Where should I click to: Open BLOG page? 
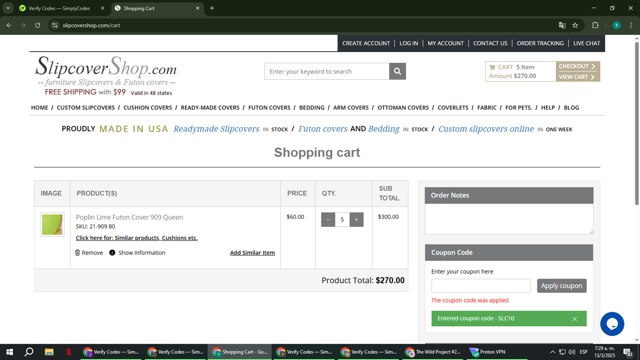pyautogui.click(x=571, y=108)
